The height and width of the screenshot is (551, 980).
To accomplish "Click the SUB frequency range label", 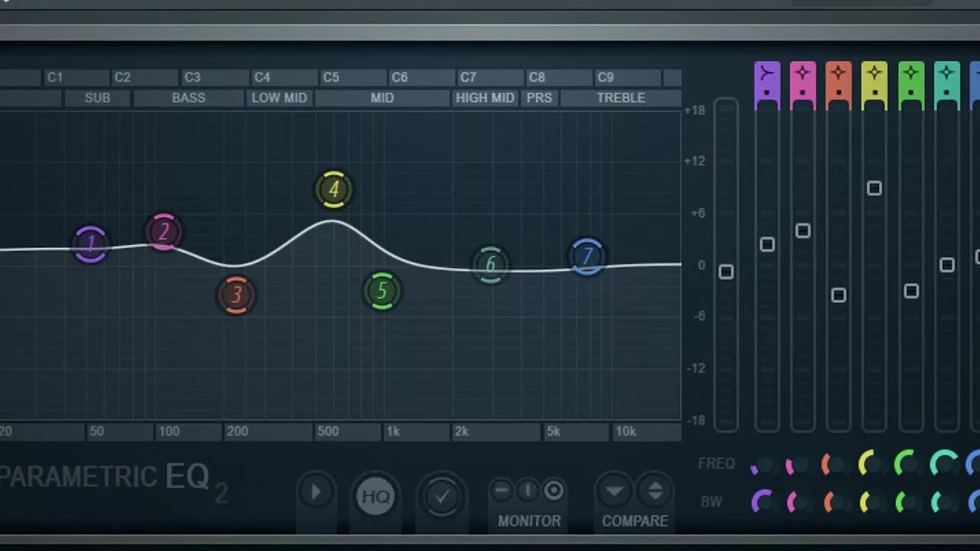I will click(97, 98).
